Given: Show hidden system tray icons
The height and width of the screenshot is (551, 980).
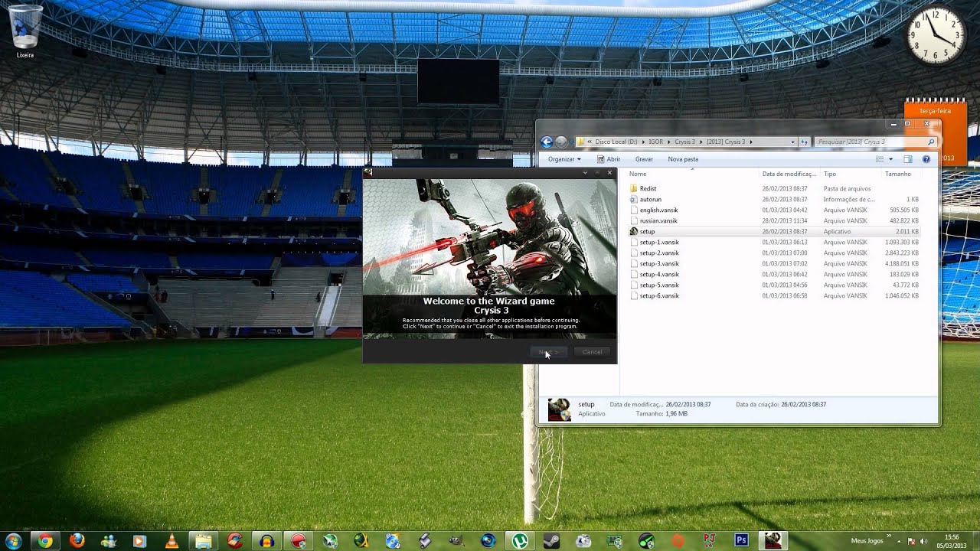Looking at the screenshot, I should point(899,541).
